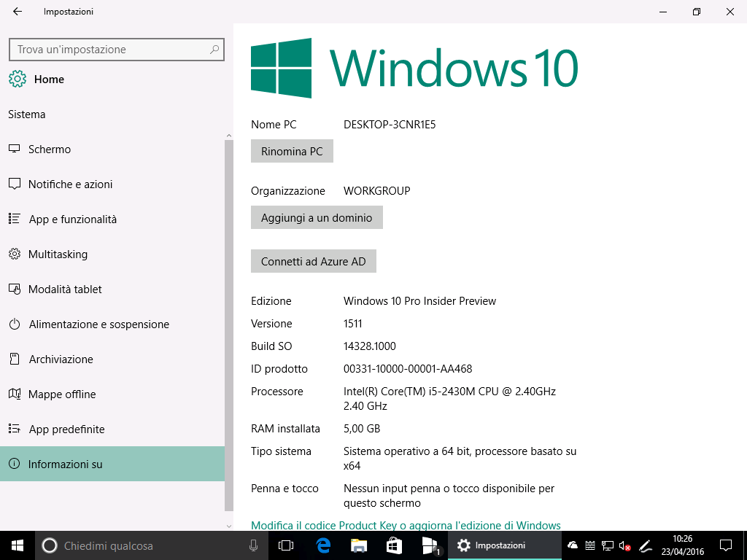
Task: Select the Notifiche e azioni icon
Action: (15, 184)
